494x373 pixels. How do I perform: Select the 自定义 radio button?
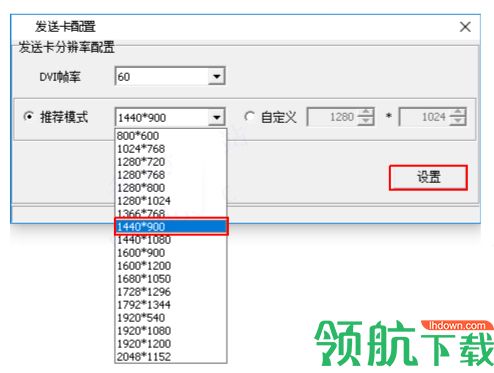tap(249, 117)
